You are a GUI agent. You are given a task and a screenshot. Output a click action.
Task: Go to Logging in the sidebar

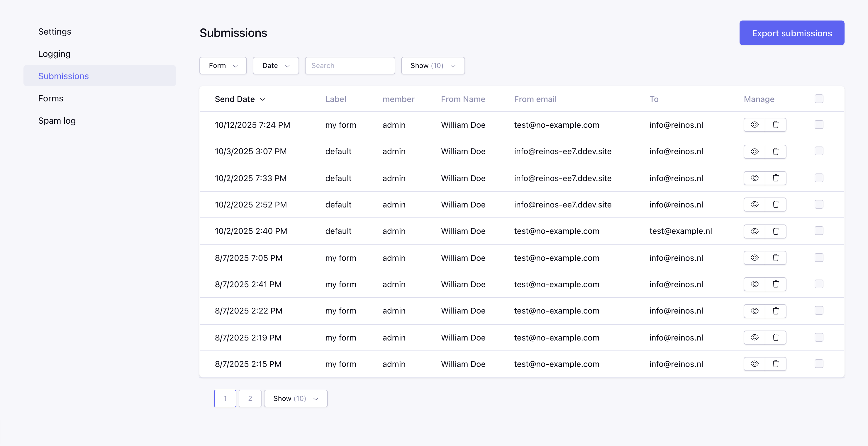click(x=54, y=54)
